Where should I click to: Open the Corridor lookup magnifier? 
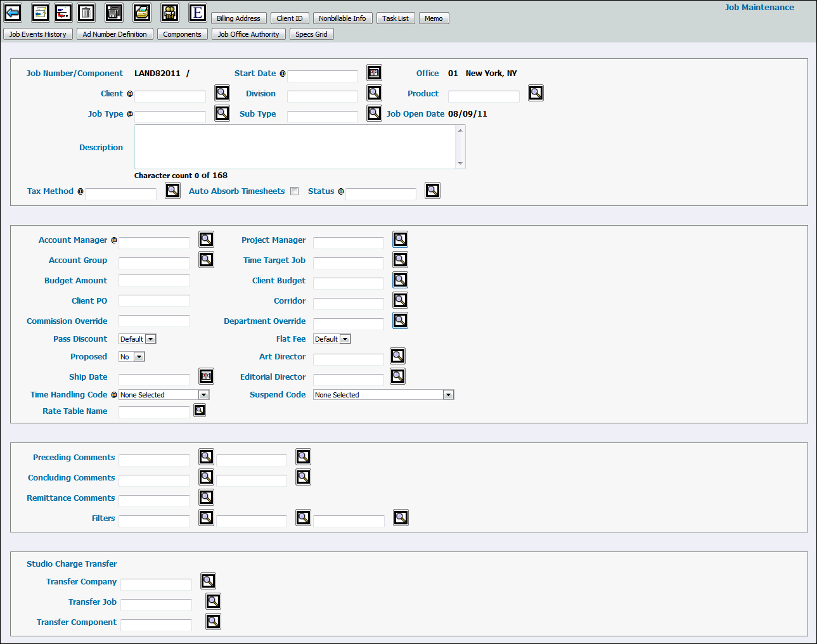pos(400,300)
